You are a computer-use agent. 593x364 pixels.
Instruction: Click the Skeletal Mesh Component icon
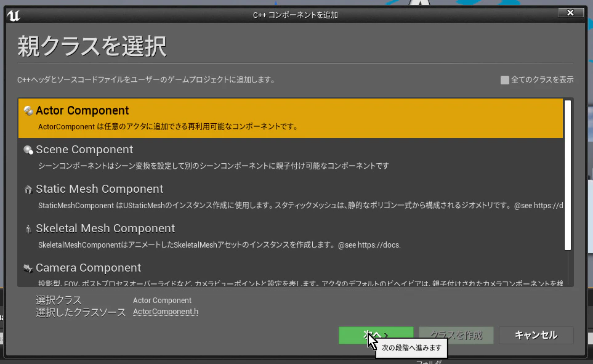[28, 229]
